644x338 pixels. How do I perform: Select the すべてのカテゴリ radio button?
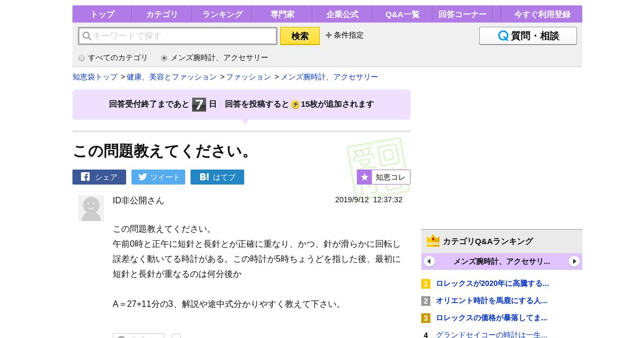pos(82,58)
